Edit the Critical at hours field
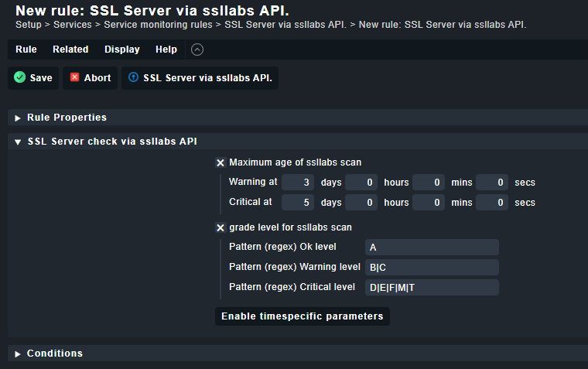 [x=361, y=203]
